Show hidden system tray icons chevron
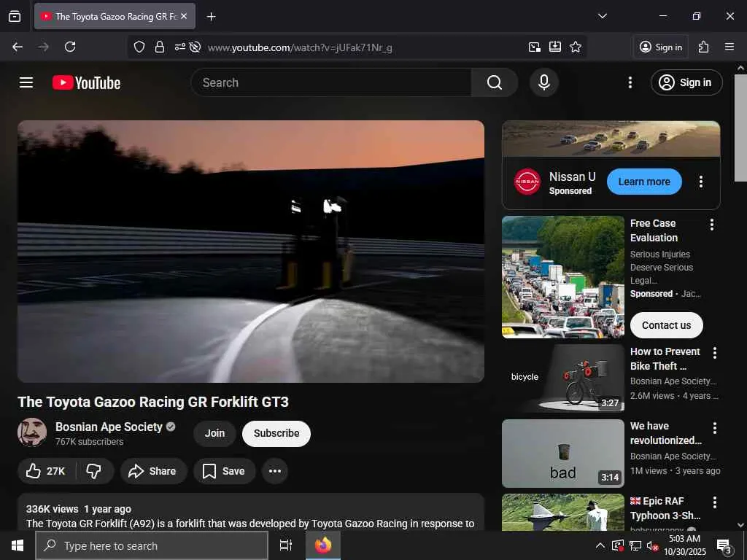Image resolution: width=747 pixels, height=560 pixels. pyautogui.click(x=600, y=545)
